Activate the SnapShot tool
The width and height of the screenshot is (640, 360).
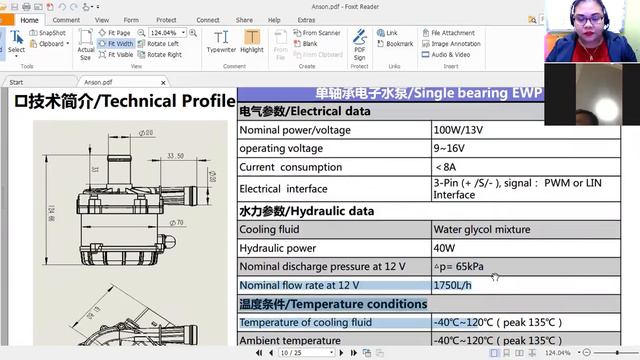tap(48, 33)
